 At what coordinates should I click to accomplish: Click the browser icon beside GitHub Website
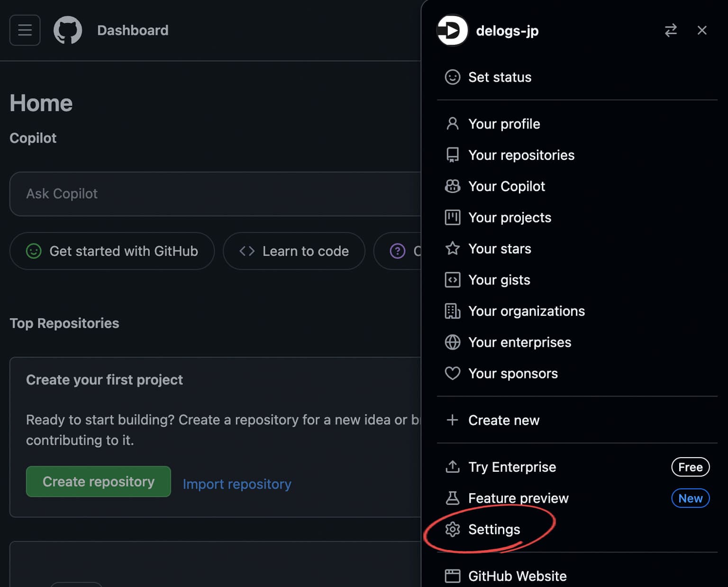(x=453, y=576)
